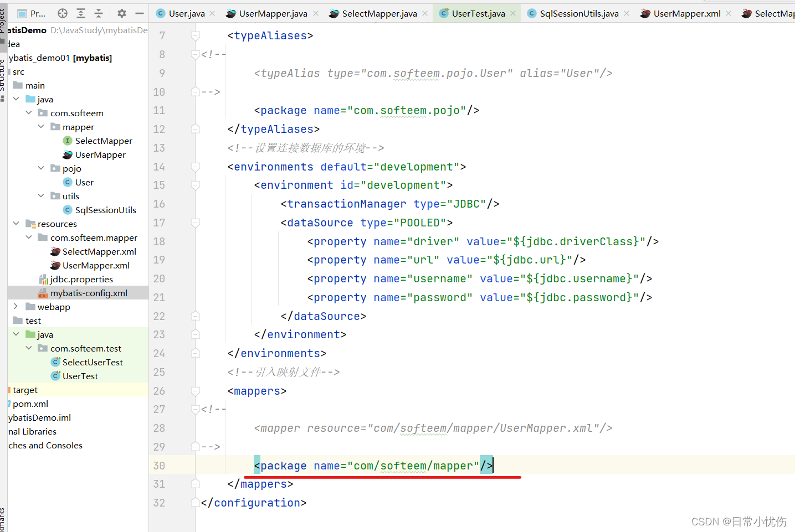Expand the webapp folder node
The height and width of the screenshot is (532, 795).
(x=16, y=306)
